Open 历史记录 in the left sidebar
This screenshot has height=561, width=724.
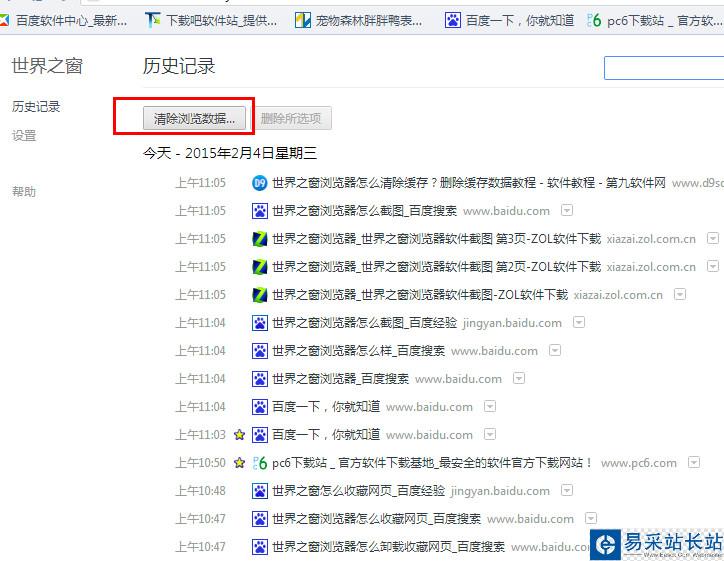point(36,107)
